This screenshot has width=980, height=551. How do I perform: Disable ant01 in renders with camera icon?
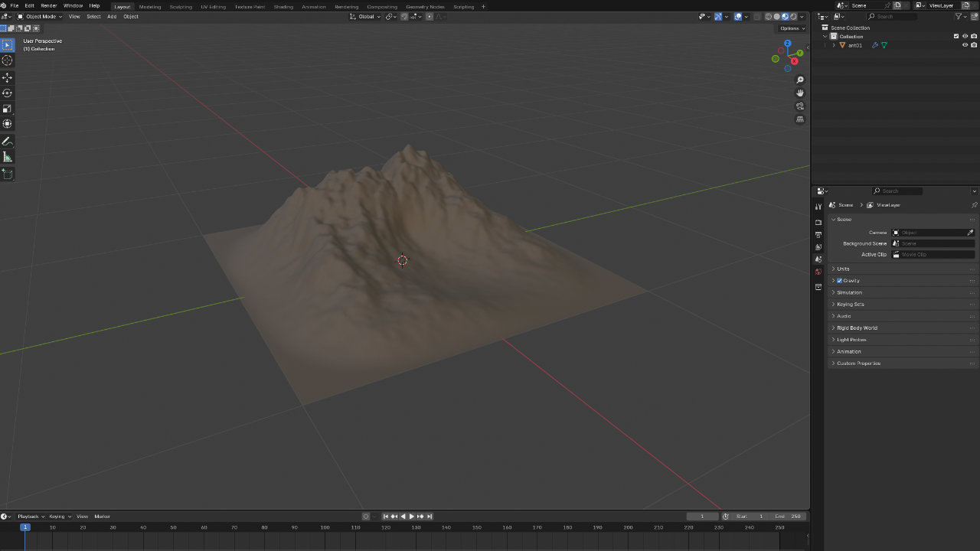974,45
